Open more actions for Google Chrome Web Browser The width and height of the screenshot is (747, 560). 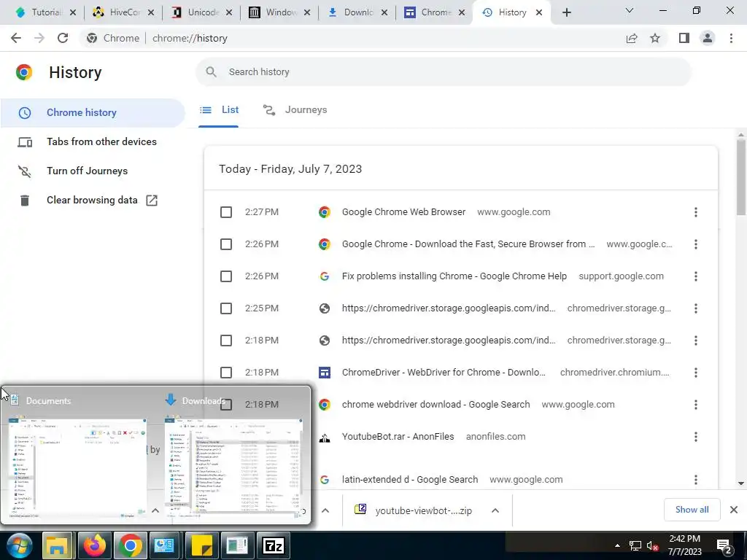[695, 212]
